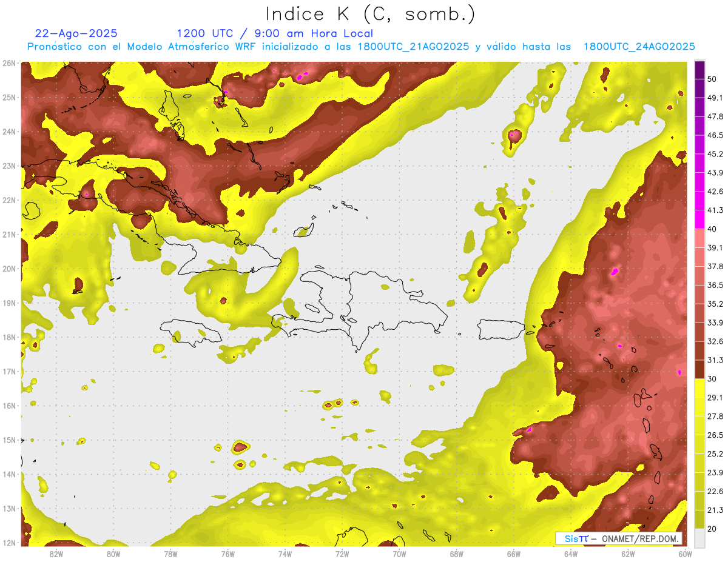Image resolution: width=728 pixels, height=562 pixels.
Task: Click the longitude axis label "78W"
Action: point(170,554)
